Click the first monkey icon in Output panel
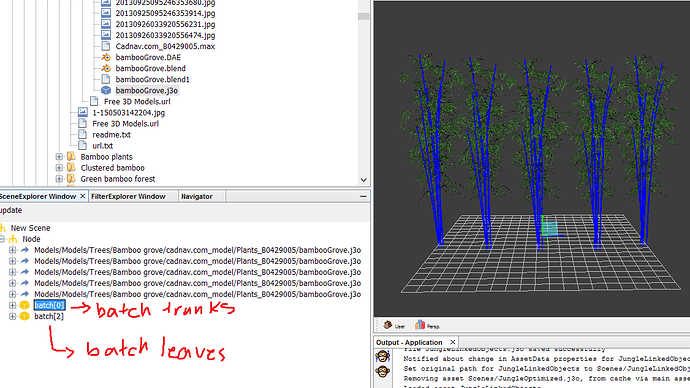 point(382,356)
